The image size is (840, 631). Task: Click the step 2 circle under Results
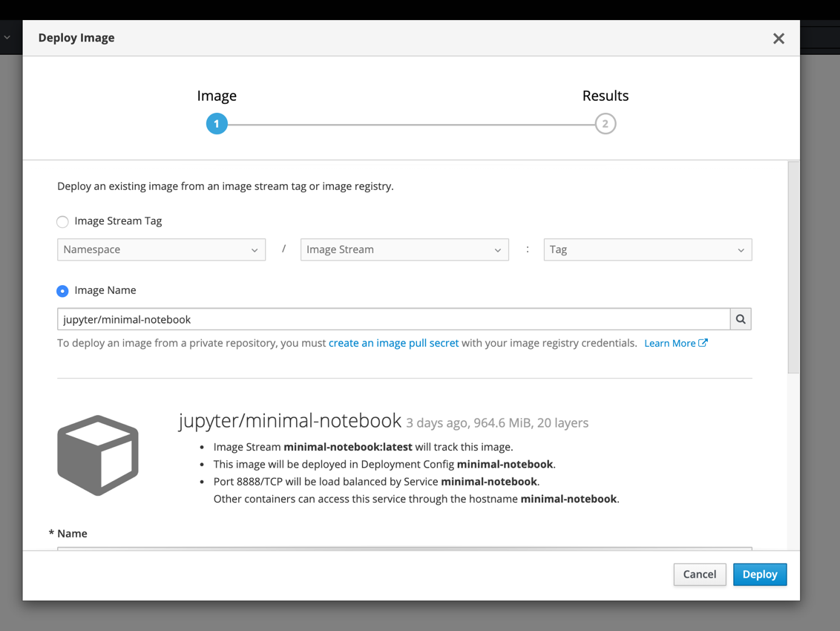coord(606,123)
